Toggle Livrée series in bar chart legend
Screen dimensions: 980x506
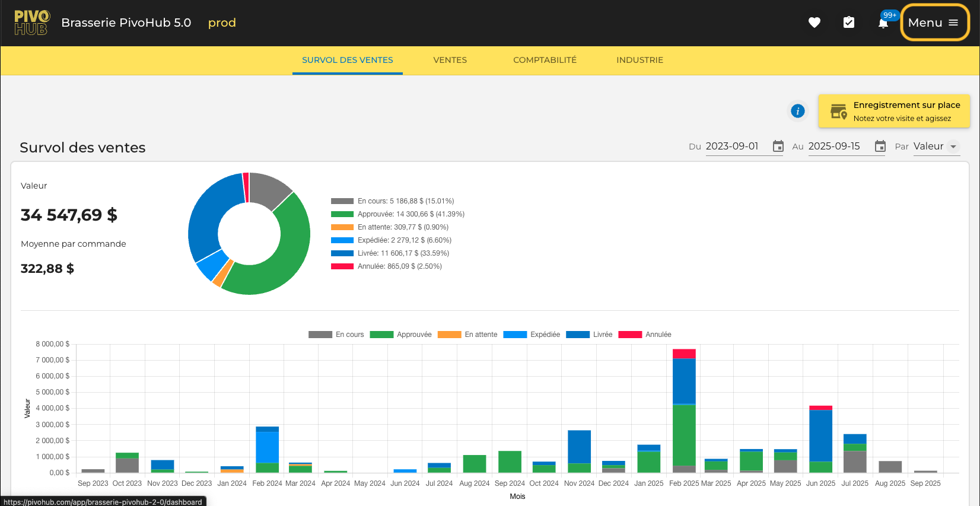coord(589,335)
